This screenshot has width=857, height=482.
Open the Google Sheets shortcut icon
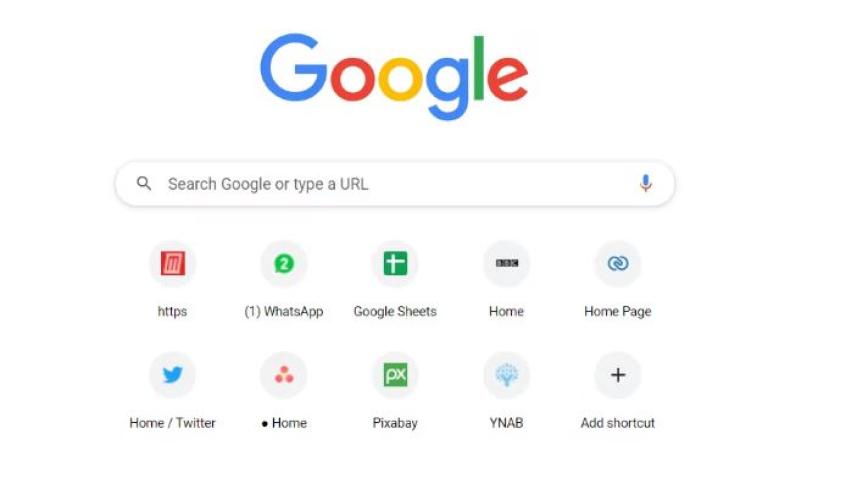tap(395, 264)
